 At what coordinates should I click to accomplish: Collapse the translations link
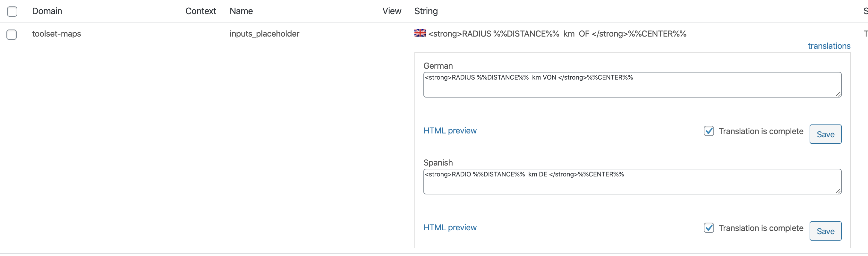coord(829,46)
